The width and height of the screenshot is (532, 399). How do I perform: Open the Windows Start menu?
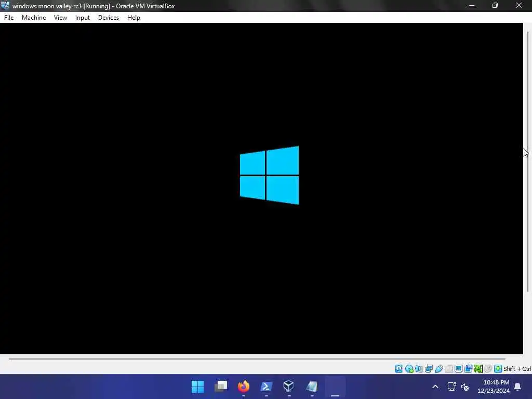pyautogui.click(x=197, y=387)
